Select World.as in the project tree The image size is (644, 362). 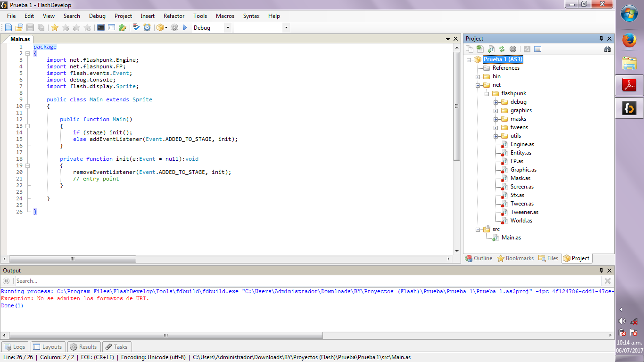tap(521, 221)
